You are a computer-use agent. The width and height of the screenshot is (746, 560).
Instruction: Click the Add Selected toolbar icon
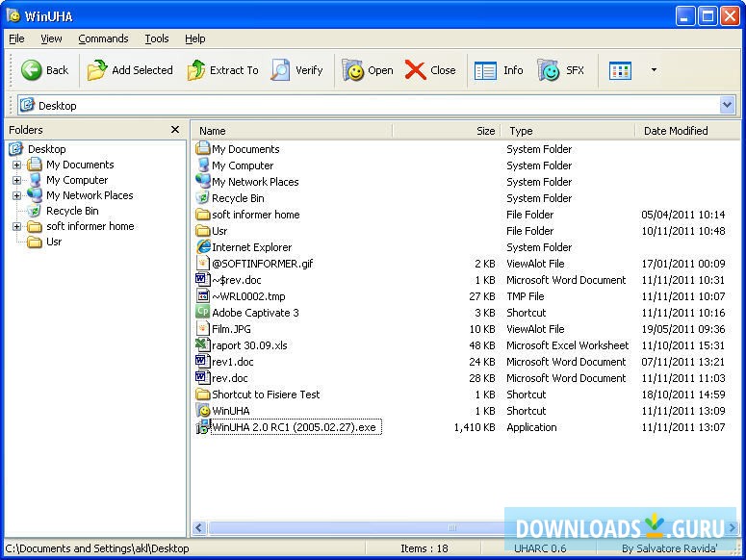pyautogui.click(x=97, y=70)
